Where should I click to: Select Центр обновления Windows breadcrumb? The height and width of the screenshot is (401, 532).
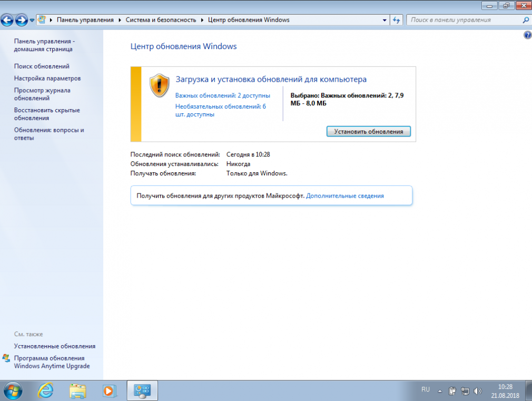pyautogui.click(x=249, y=20)
